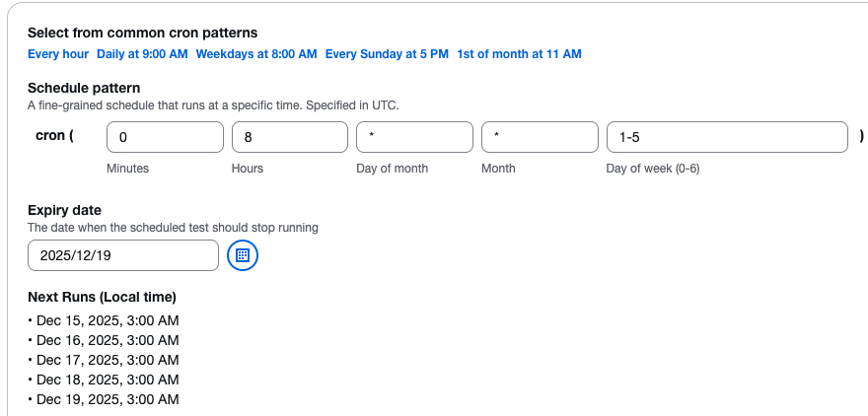This screenshot has width=868, height=416.
Task: Click the 'Next Runs (Local time)' heading
Action: tap(102, 297)
